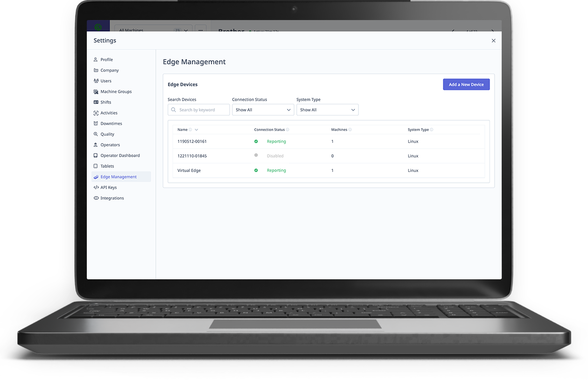
Task: Click the Operators person icon
Action: pyautogui.click(x=96, y=145)
